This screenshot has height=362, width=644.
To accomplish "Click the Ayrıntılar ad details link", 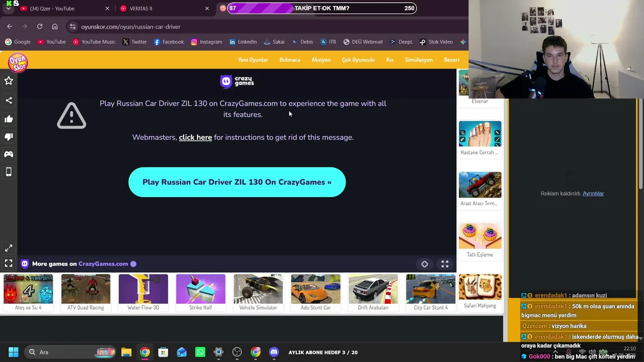I will [x=593, y=194].
